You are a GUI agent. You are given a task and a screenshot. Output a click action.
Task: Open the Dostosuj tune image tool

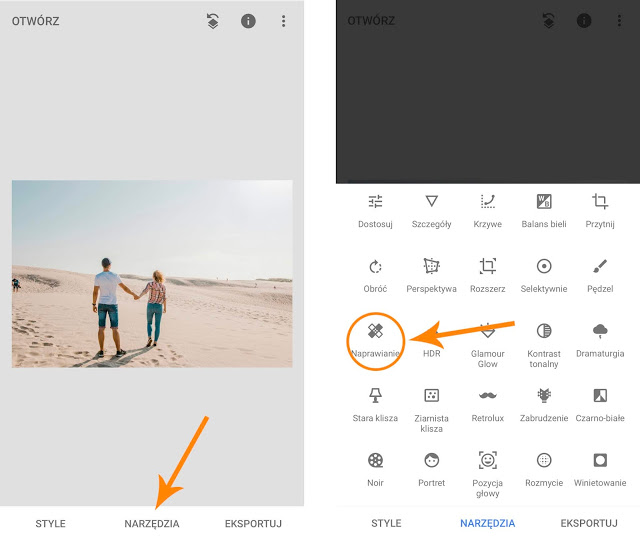(x=375, y=211)
